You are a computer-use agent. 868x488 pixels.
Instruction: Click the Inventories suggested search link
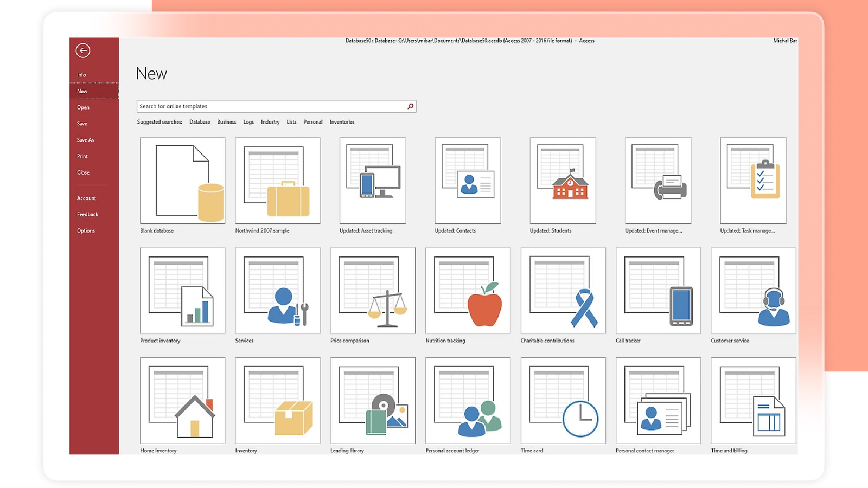[x=342, y=122]
